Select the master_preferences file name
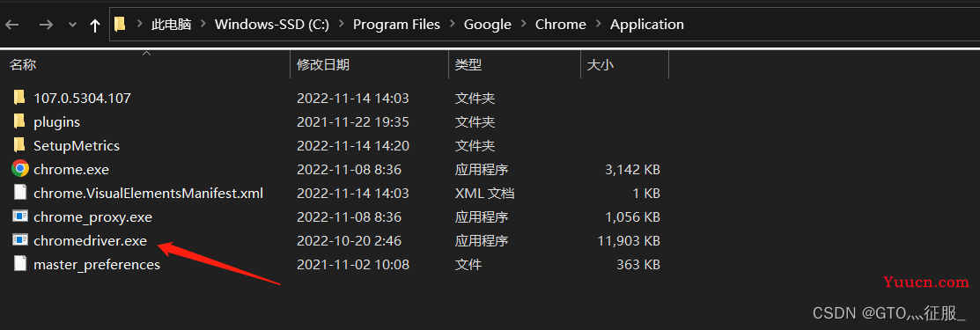Viewport: 980px width, 330px height. (x=97, y=264)
